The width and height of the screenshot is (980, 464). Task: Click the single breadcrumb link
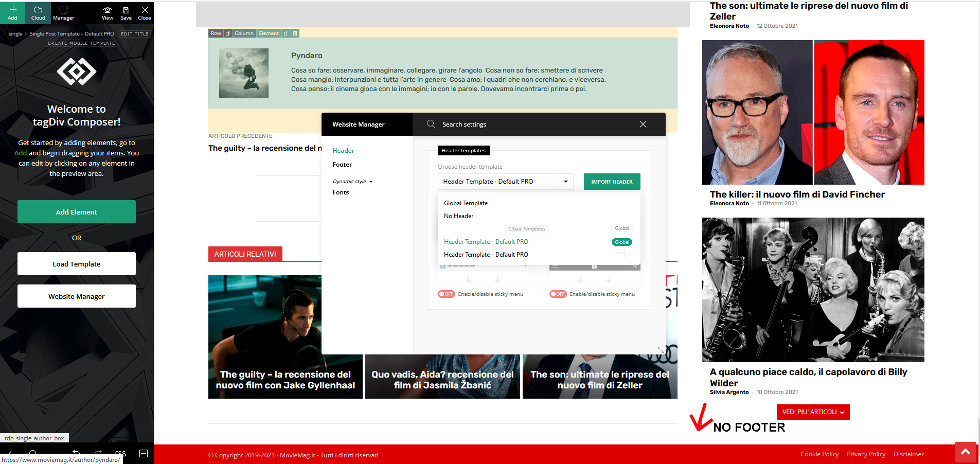pyautogui.click(x=15, y=34)
